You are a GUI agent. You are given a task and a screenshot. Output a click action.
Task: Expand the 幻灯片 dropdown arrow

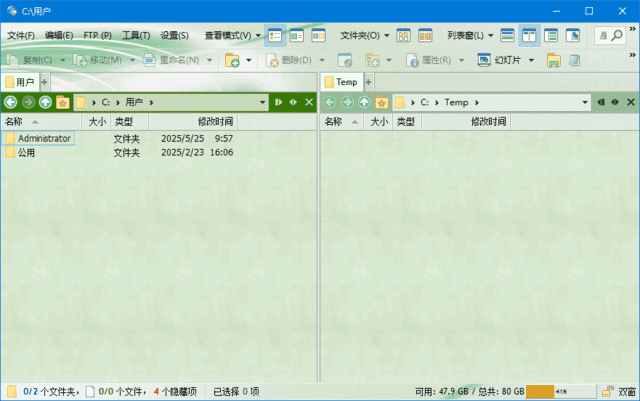(x=531, y=60)
